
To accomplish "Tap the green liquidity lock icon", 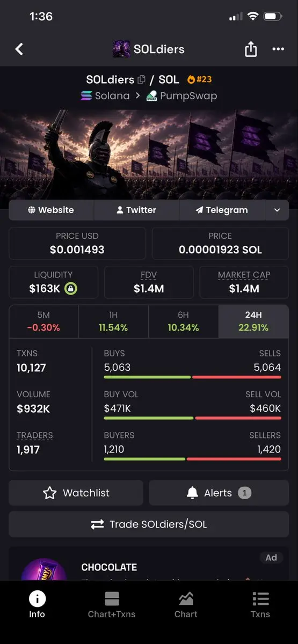I will point(71,289).
